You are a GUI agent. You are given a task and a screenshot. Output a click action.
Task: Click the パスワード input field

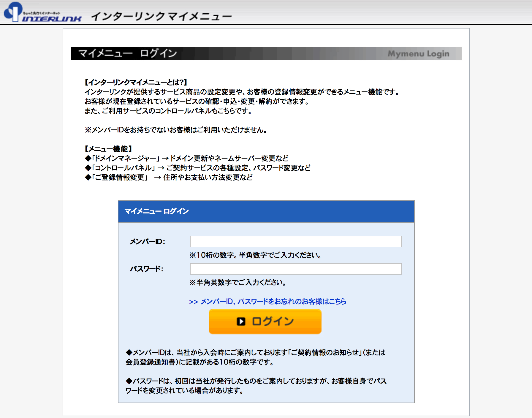[296, 269]
